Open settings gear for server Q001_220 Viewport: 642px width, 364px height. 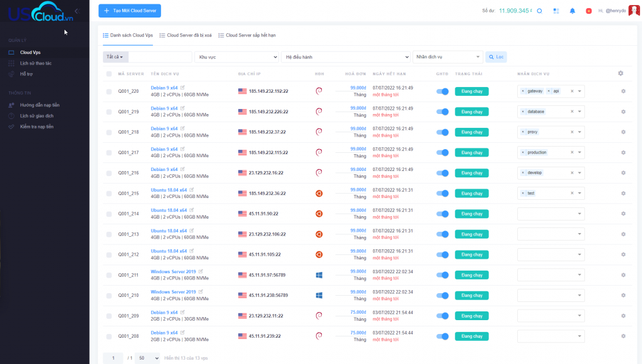[x=623, y=91]
